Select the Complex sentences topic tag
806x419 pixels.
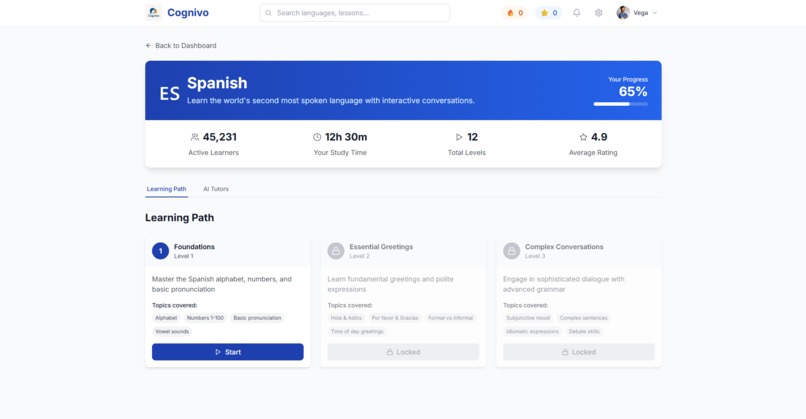[x=583, y=318]
